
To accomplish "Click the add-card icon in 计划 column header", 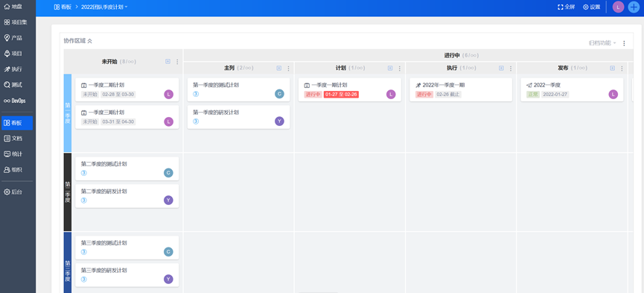I will (390, 68).
